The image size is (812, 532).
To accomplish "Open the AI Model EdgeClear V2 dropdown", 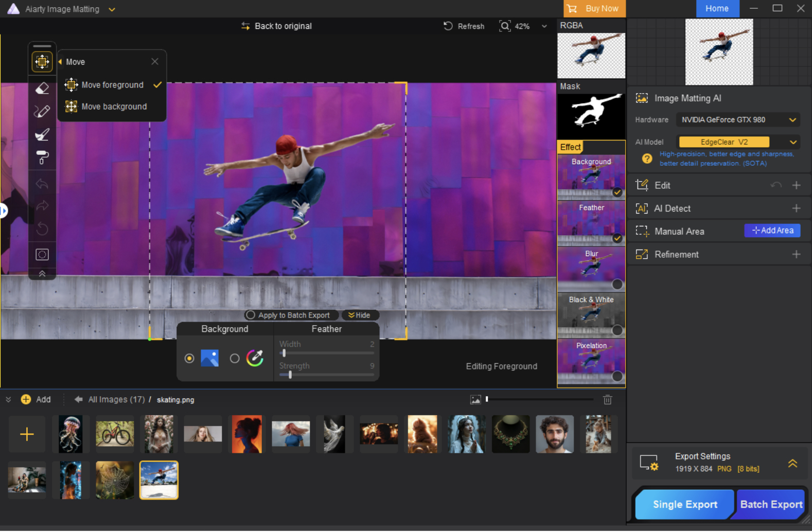I will coord(792,142).
